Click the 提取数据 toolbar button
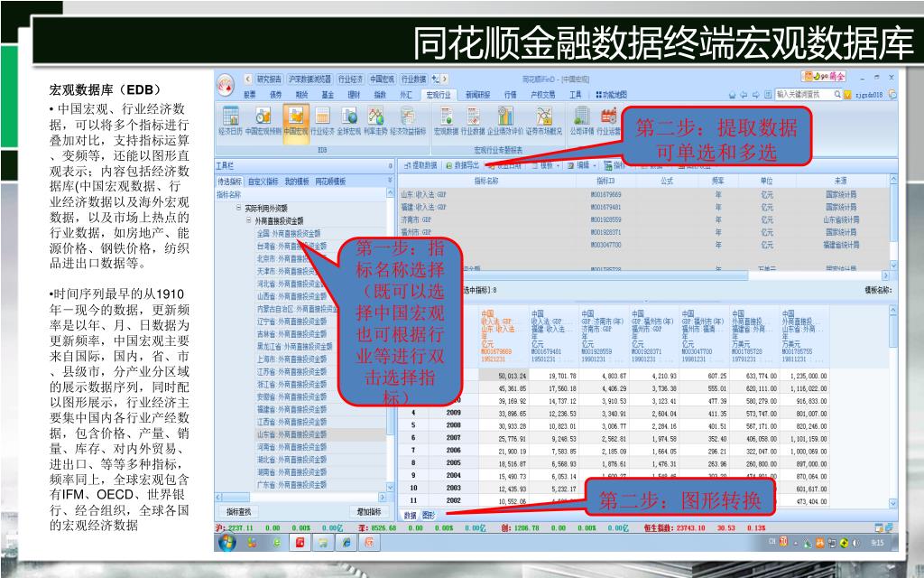This screenshot has height=578, width=924. click(420, 166)
